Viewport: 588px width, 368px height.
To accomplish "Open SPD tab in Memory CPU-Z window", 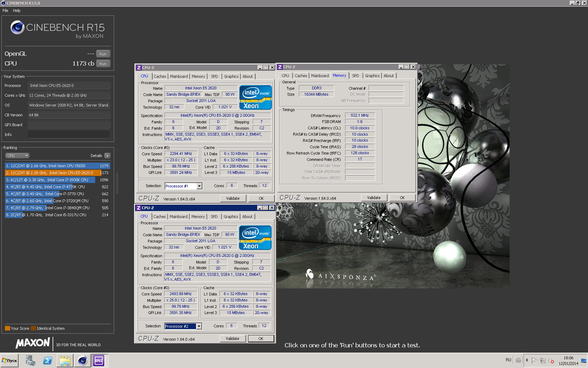I will point(356,76).
